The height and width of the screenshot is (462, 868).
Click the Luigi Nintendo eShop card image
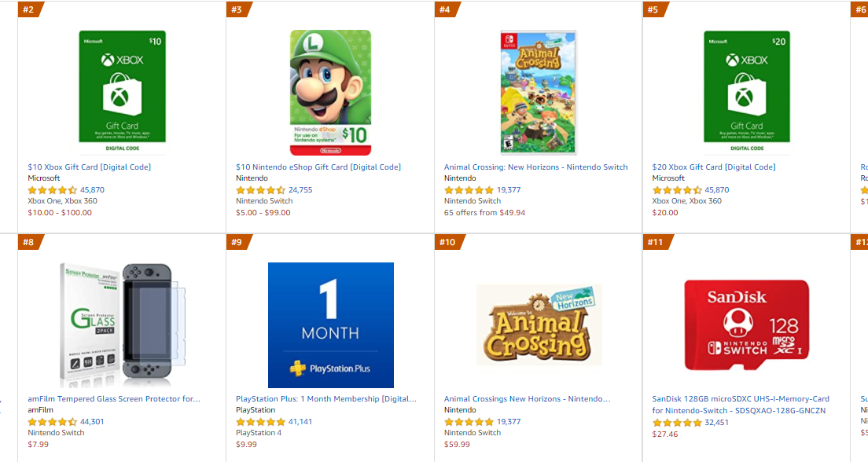[330, 93]
